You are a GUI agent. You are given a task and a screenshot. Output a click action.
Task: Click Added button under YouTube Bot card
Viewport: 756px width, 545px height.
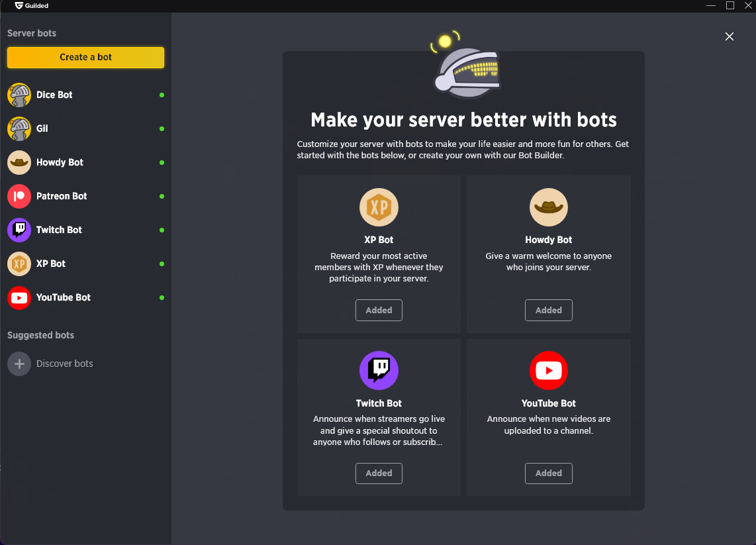tap(549, 473)
